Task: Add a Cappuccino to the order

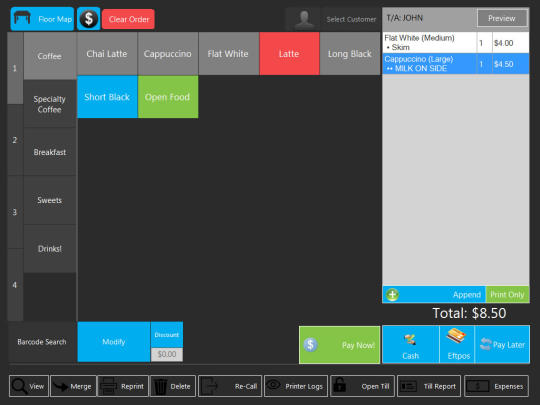Action: point(168,54)
